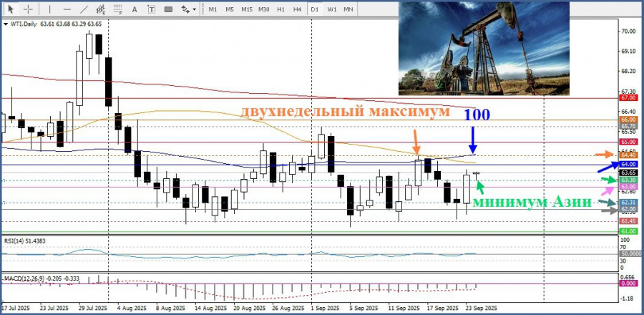Switch to W1 weekly timeframe
Image resolution: width=644 pixels, height=315 pixels.
click(331, 9)
